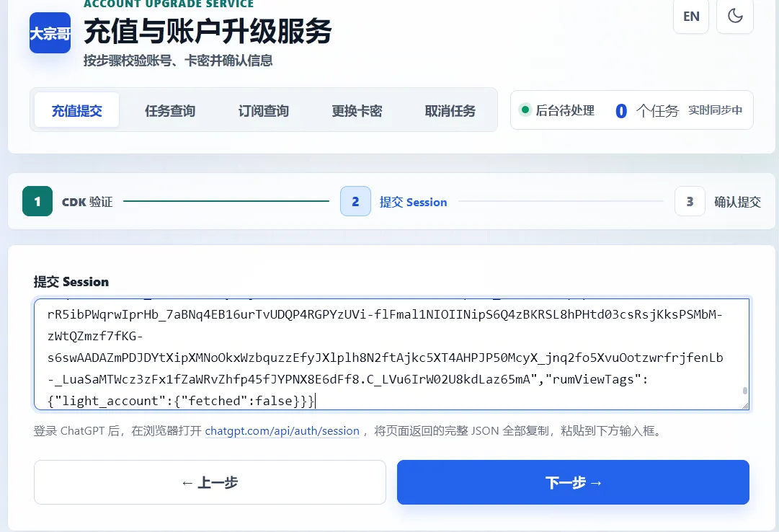Click the 确认提交 step label

pyautogui.click(x=737, y=202)
